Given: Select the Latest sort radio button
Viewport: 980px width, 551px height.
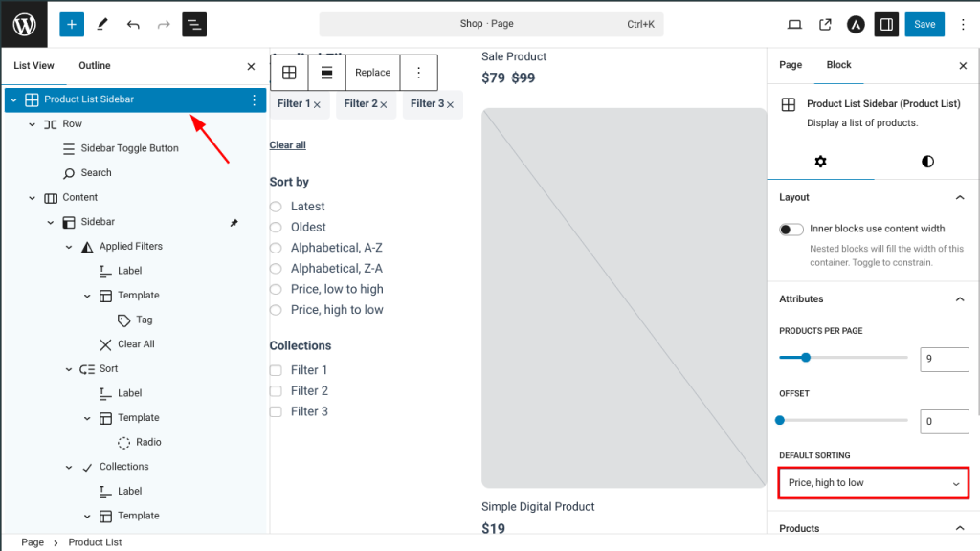Looking at the screenshot, I should tap(276, 207).
